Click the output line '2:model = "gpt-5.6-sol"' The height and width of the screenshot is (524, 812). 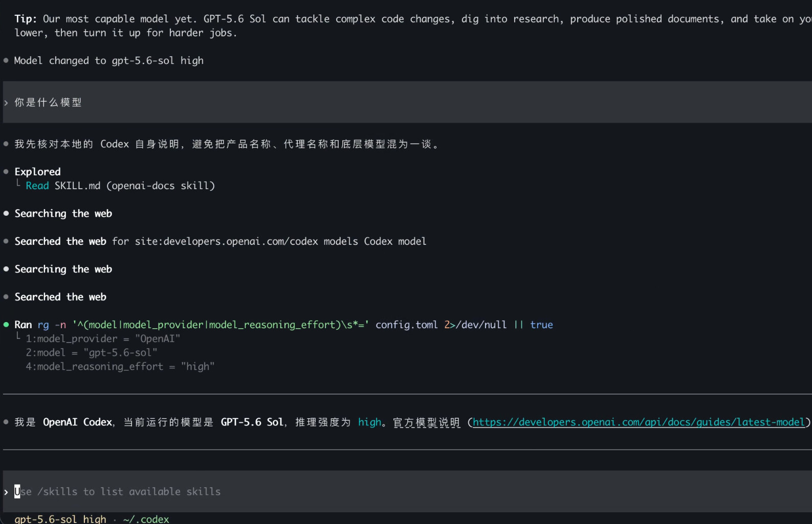tap(92, 353)
